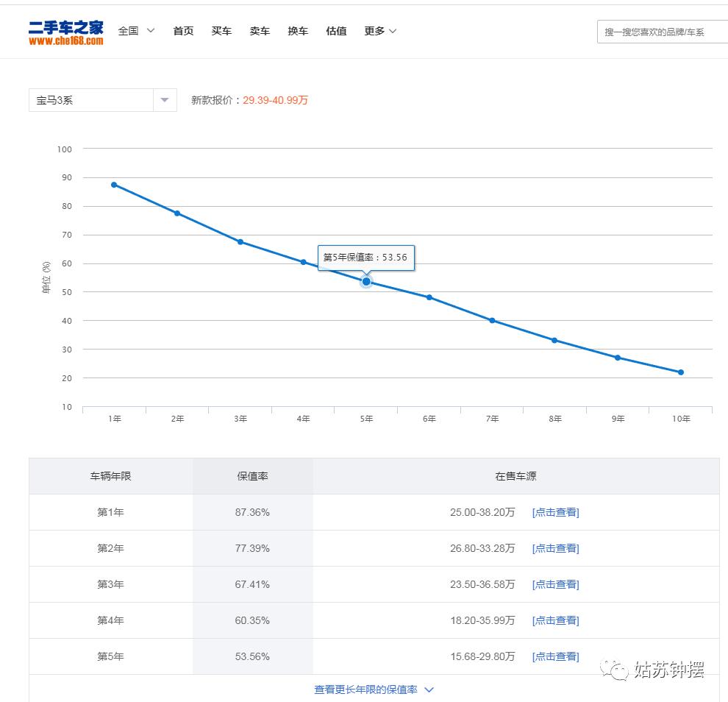The height and width of the screenshot is (702, 728).
Task: Go to the 换车 page
Action: tap(298, 32)
